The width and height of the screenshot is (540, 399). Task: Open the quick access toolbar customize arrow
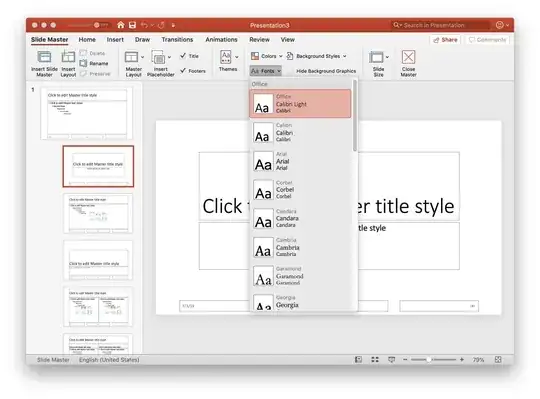coord(173,25)
